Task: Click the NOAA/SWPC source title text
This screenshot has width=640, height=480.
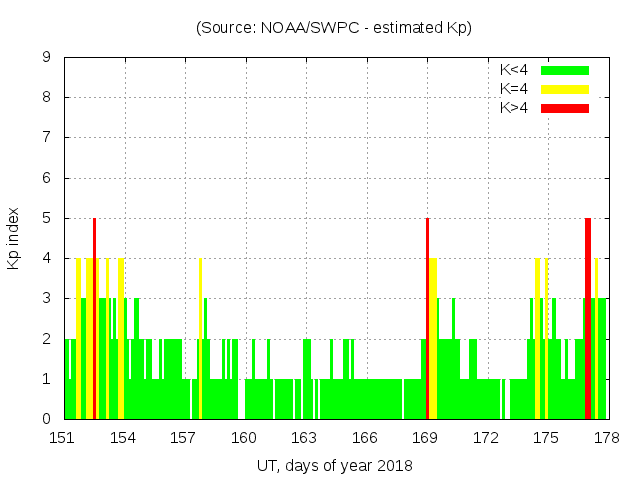Action: click(333, 28)
